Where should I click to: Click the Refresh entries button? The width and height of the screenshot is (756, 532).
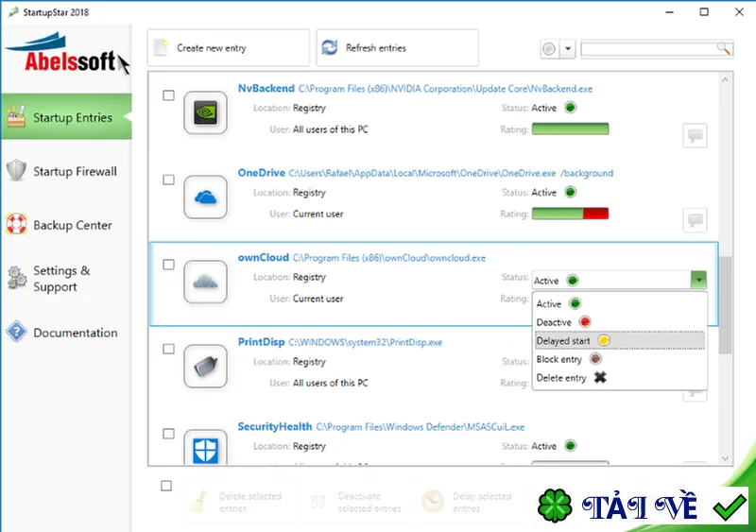click(397, 48)
